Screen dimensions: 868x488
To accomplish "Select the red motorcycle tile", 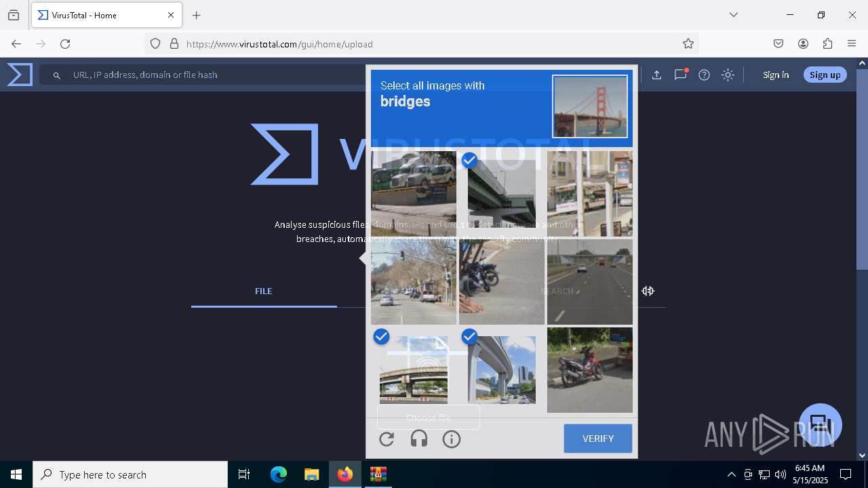I will [x=590, y=370].
